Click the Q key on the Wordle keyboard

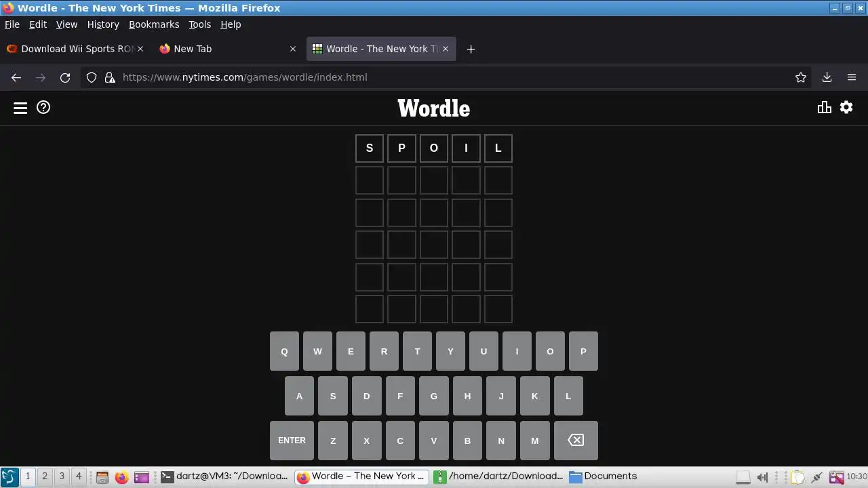pyautogui.click(x=284, y=351)
